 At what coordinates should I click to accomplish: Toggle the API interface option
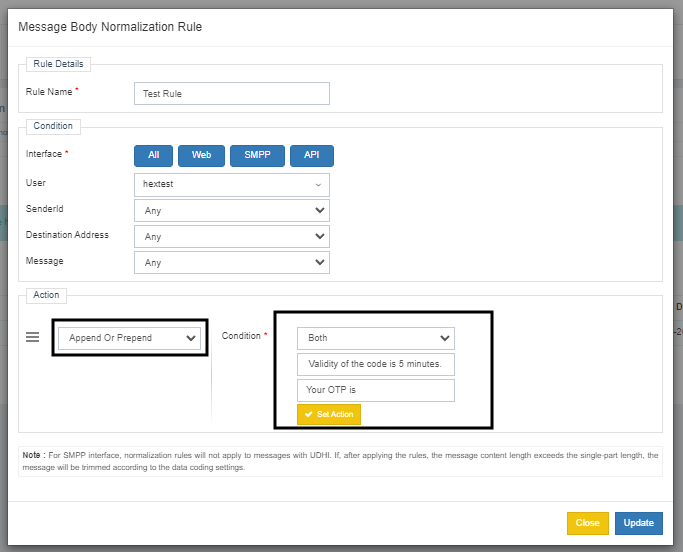pos(311,156)
